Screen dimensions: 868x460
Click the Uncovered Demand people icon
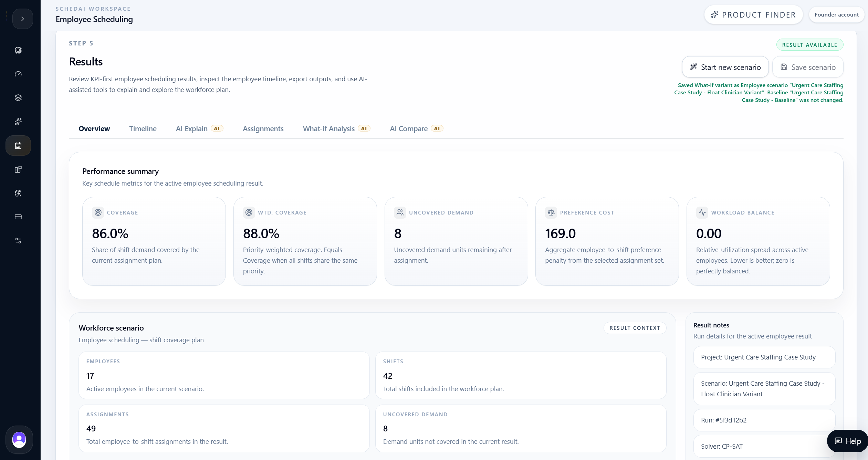[x=400, y=213]
